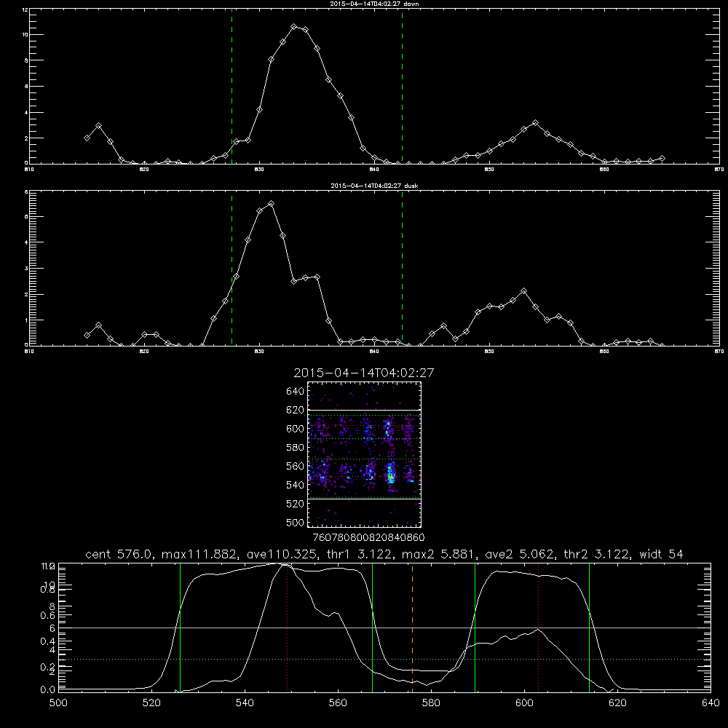
Task: Click the '830' x-axis label of dawn plot
Action: pos(259,170)
